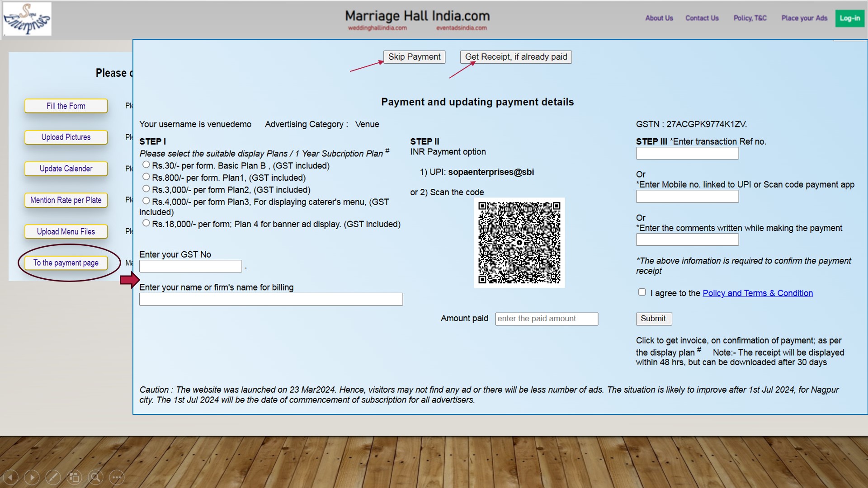Open the slideshow pen tools icon
This screenshot has width=868, height=488.
53,477
